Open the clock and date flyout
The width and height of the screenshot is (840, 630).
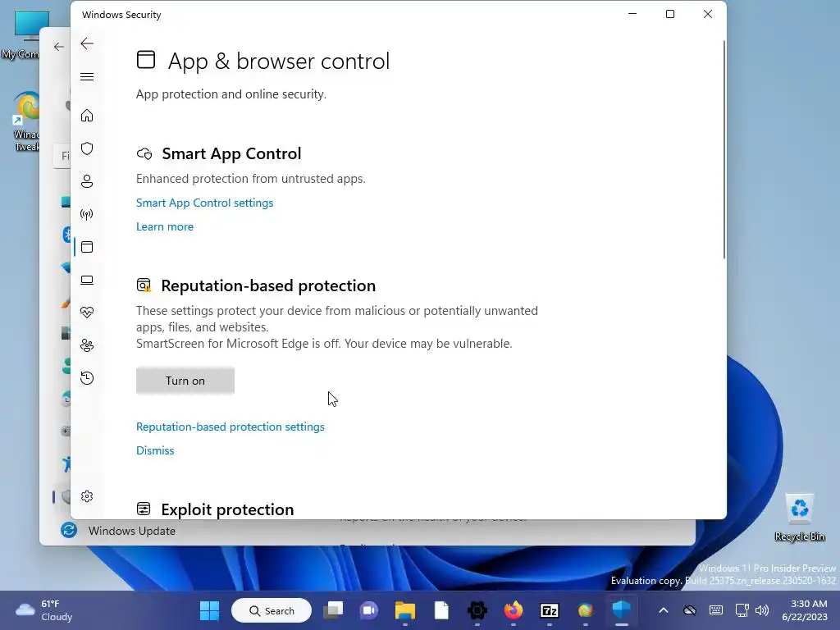805,610
